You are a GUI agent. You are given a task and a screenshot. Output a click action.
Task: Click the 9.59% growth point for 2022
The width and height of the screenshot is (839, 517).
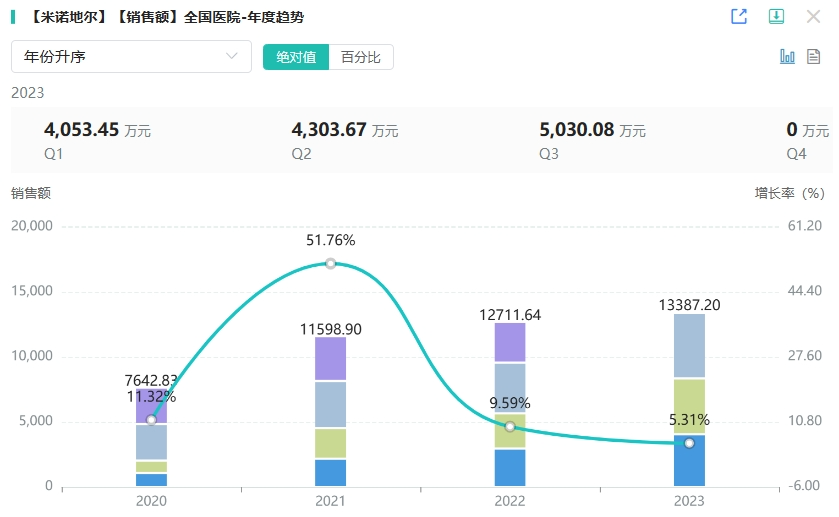[510, 427]
